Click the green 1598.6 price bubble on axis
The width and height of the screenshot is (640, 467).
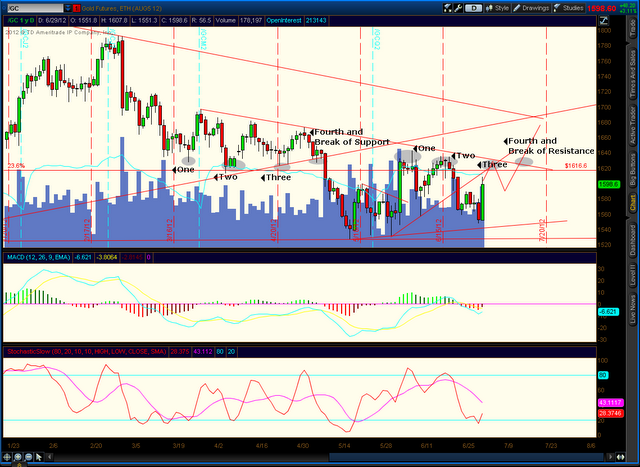pyautogui.click(x=609, y=185)
